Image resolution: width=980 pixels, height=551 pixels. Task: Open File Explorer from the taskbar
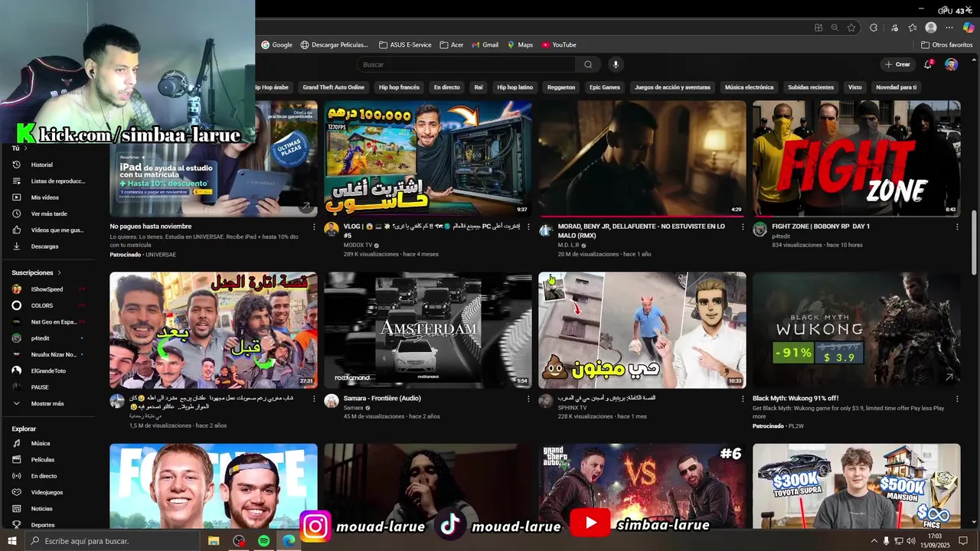click(214, 541)
